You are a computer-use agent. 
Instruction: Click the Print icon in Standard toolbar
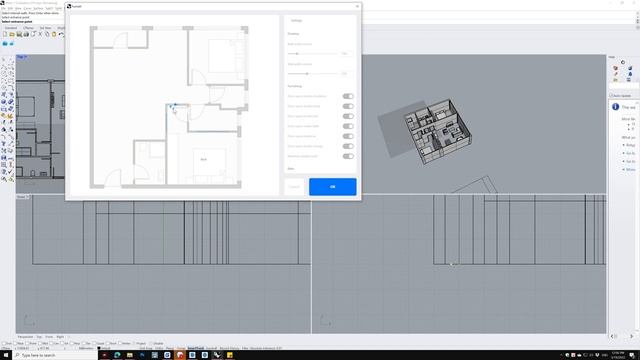click(x=26, y=34)
